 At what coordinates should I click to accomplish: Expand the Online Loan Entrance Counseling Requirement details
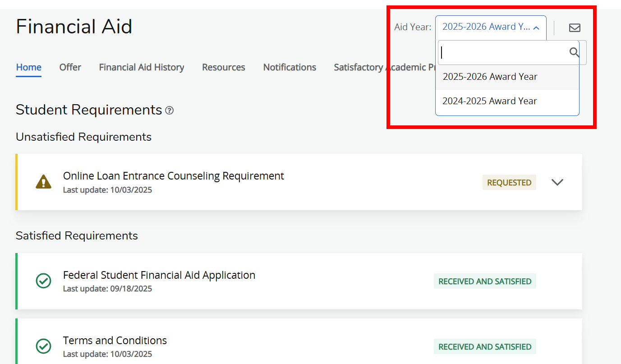(x=557, y=182)
